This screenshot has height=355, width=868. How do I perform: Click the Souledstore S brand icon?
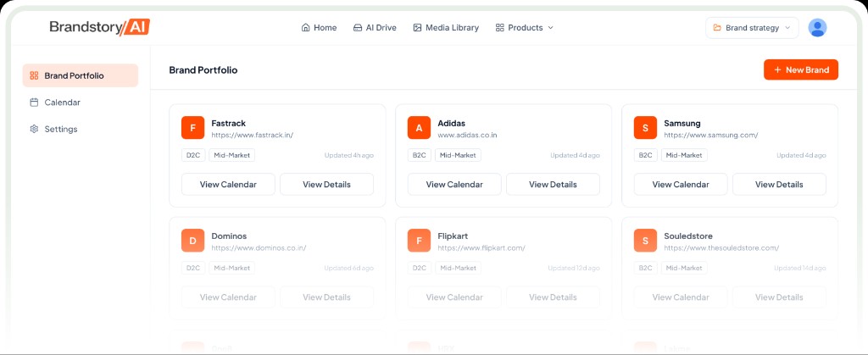645,241
